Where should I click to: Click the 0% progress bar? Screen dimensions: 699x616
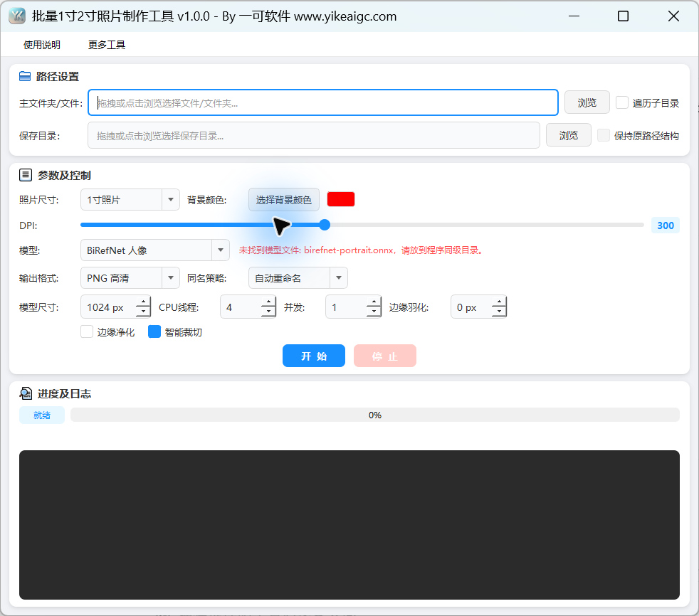pos(375,415)
